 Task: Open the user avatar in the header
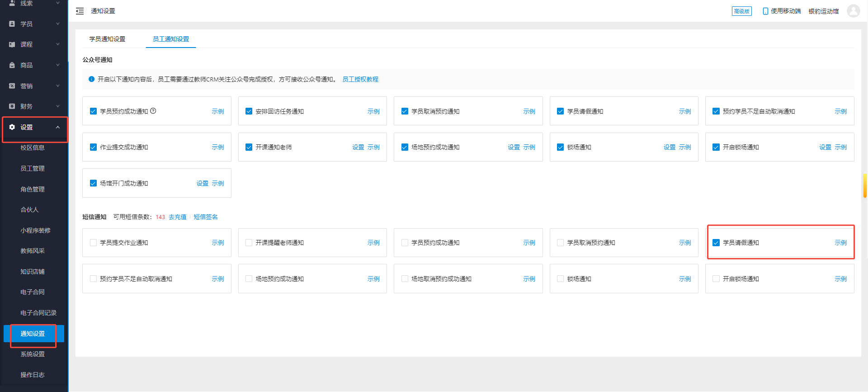(x=853, y=11)
